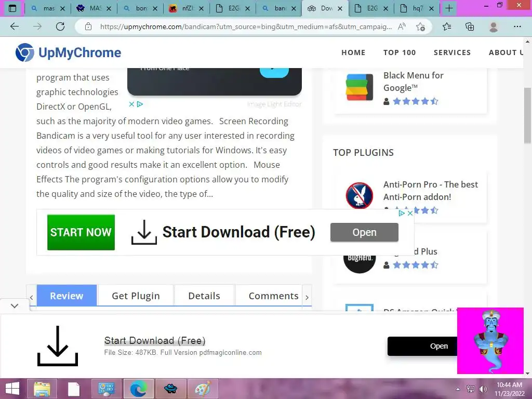Close the 'hq7' browser tab
532x399 pixels.
[431, 8]
